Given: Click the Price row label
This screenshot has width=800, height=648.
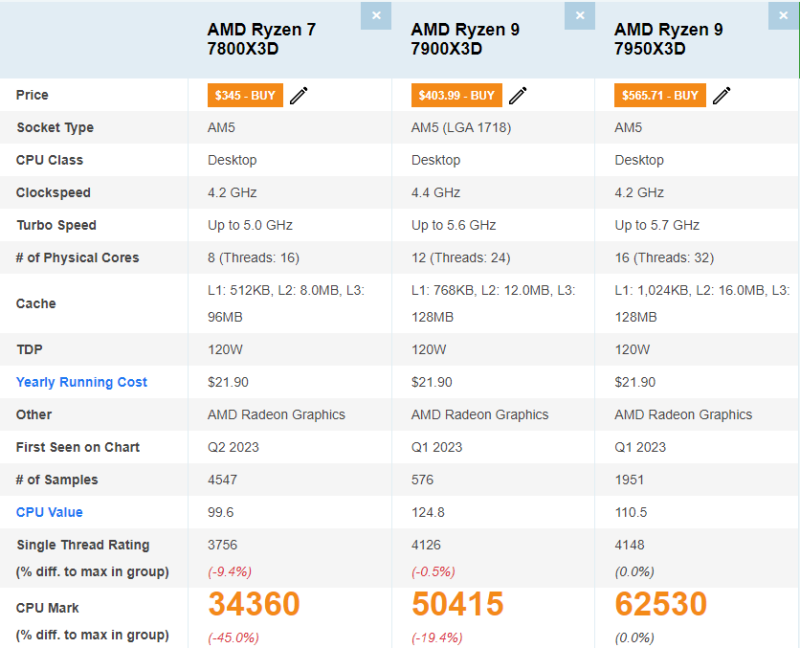Looking at the screenshot, I should click(x=30, y=95).
